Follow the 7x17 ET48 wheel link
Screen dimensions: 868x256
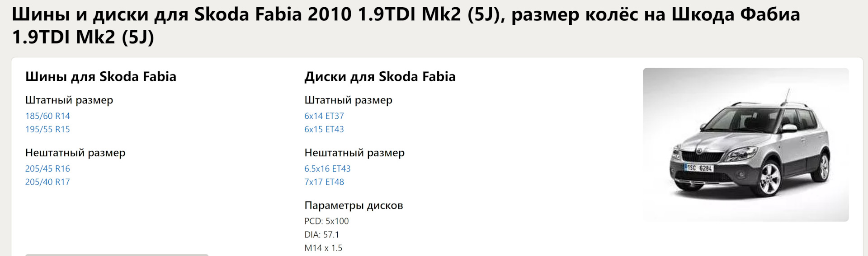click(324, 182)
